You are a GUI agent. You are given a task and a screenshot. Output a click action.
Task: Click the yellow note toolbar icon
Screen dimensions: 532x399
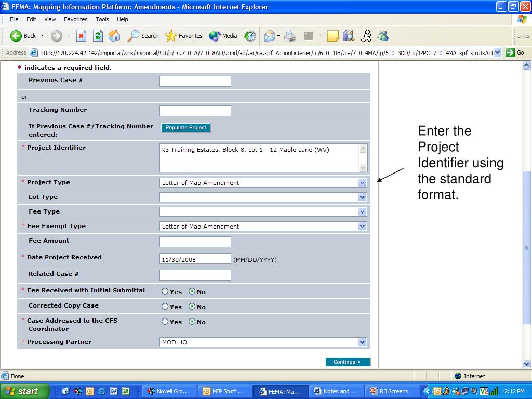(x=332, y=36)
